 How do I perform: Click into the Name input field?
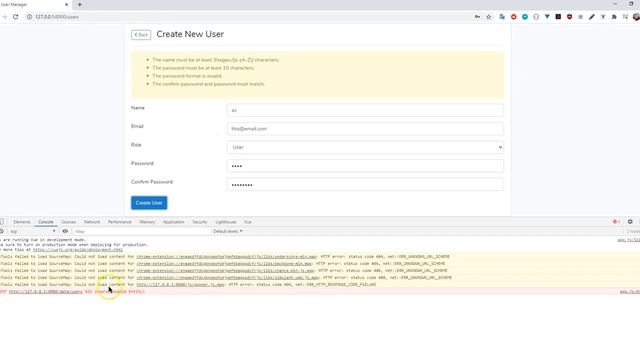(x=365, y=110)
